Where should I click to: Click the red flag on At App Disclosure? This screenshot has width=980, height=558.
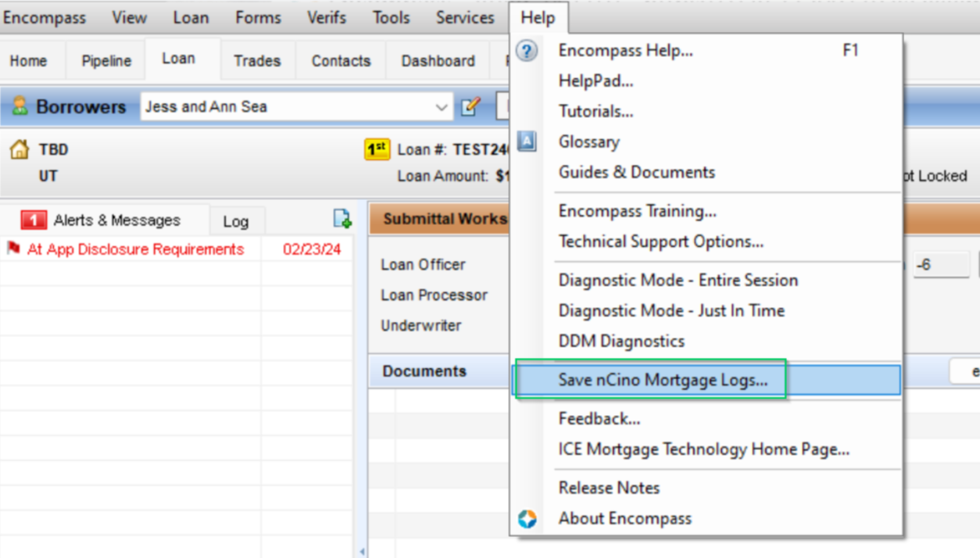13,249
